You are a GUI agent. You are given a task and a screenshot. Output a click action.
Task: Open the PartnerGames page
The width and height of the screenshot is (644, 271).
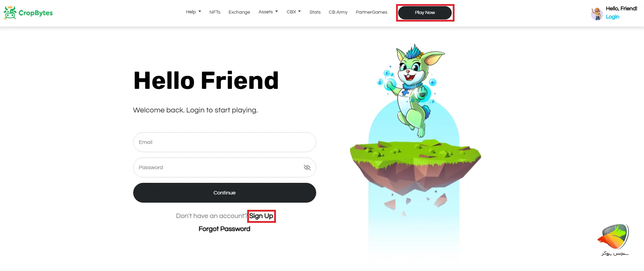[372, 12]
